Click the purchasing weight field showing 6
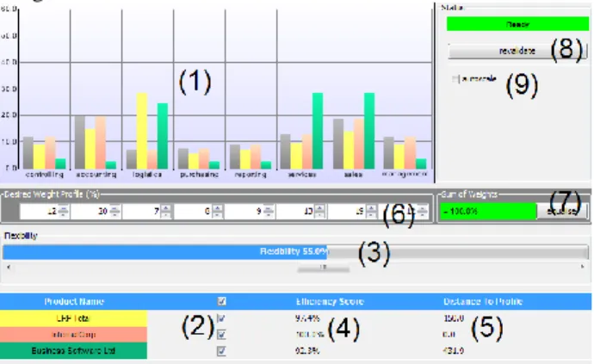 (x=193, y=212)
